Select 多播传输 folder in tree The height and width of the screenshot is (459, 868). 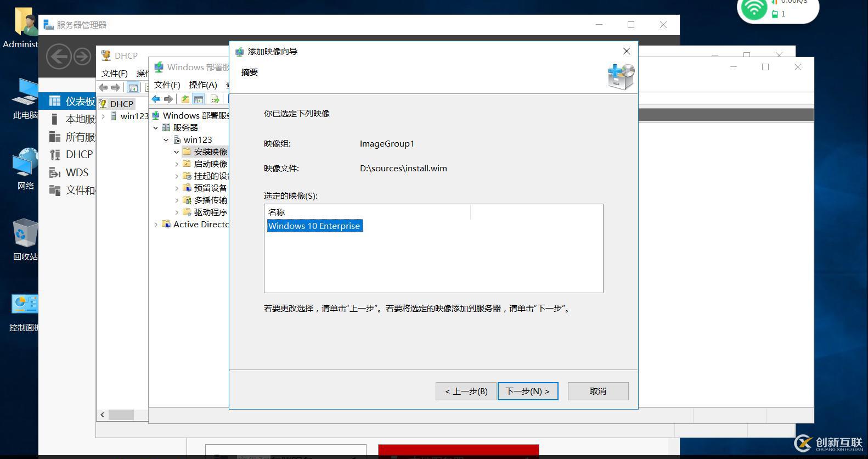click(x=205, y=200)
